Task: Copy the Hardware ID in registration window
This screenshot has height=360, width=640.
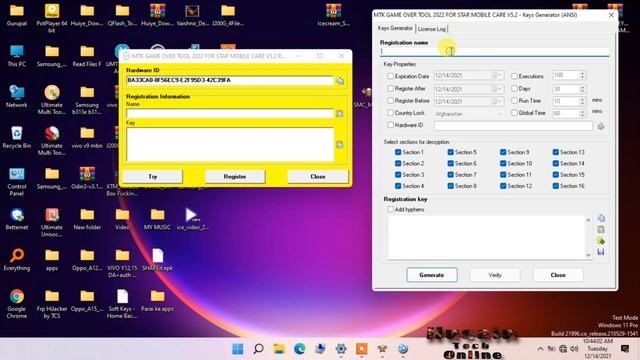Action: (340, 81)
